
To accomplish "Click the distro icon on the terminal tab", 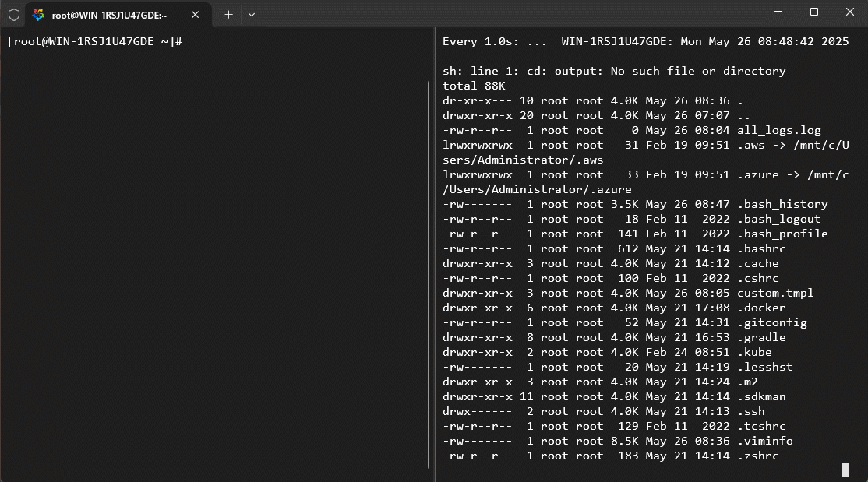I will click(x=38, y=15).
